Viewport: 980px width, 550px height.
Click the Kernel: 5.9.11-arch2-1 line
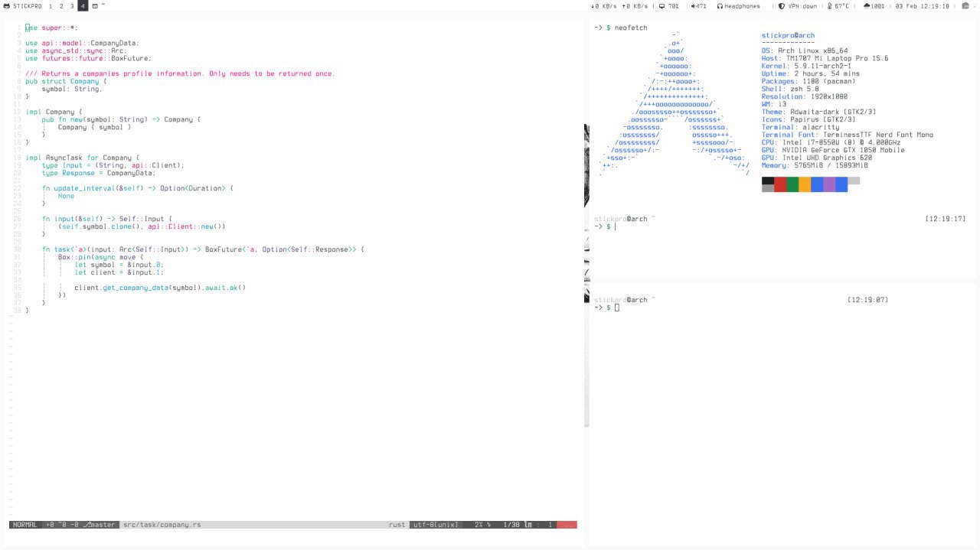pyautogui.click(x=806, y=66)
